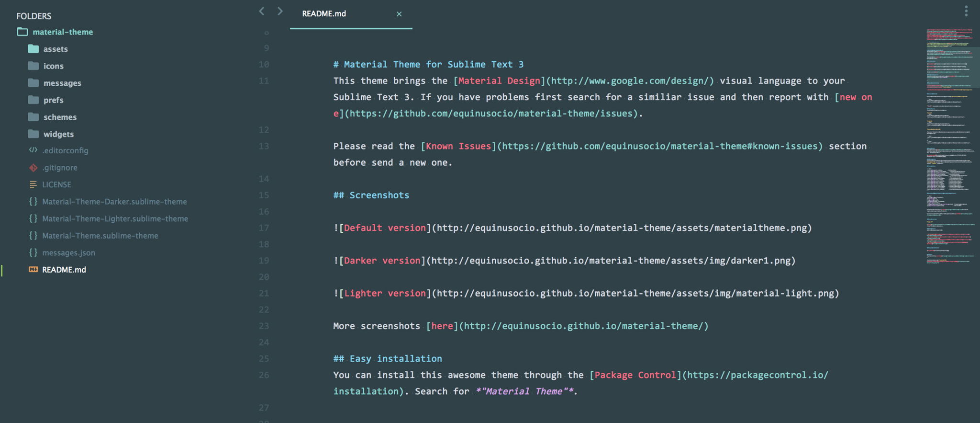Image resolution: width=980 pixels, height=423 pixels.
Task: Close the README.md tab
Action: 399,14
